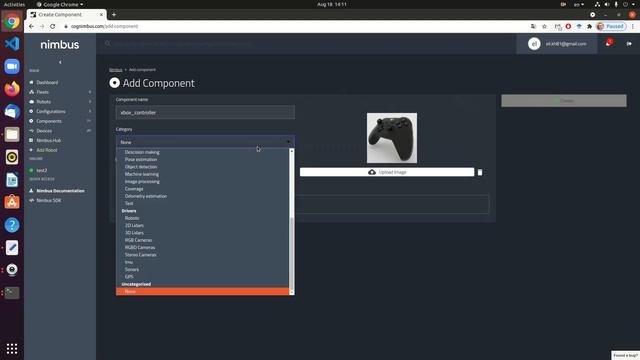Select the online robot test2
This screenshot has width=640, height=360.
click(x=41, y=170)
